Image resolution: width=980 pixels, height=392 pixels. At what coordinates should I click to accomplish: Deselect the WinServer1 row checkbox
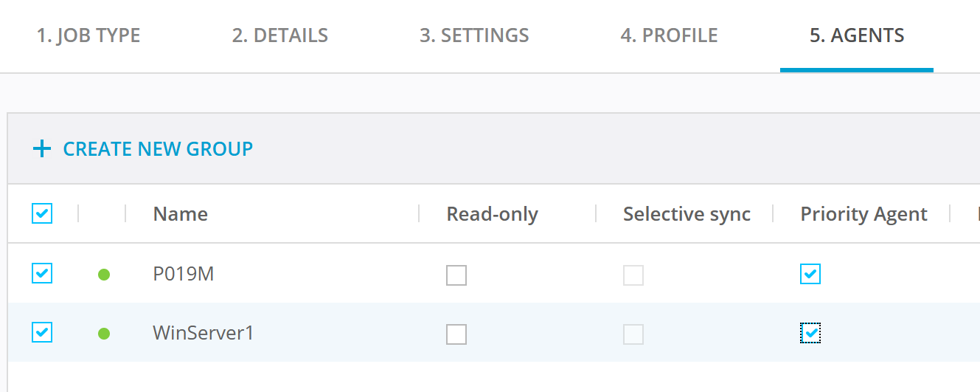pyautogui.click(x=43, y=333)
